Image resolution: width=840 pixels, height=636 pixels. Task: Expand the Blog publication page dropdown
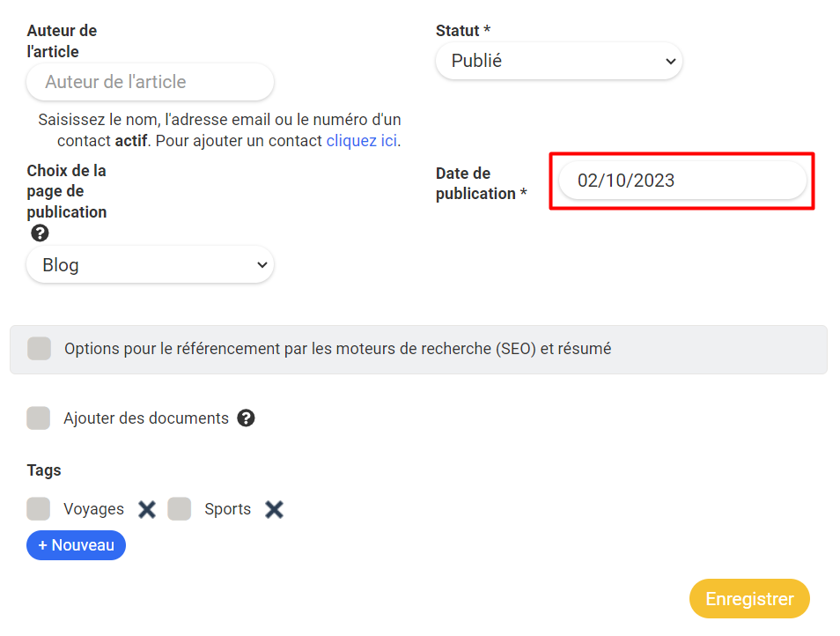[150, 265]
